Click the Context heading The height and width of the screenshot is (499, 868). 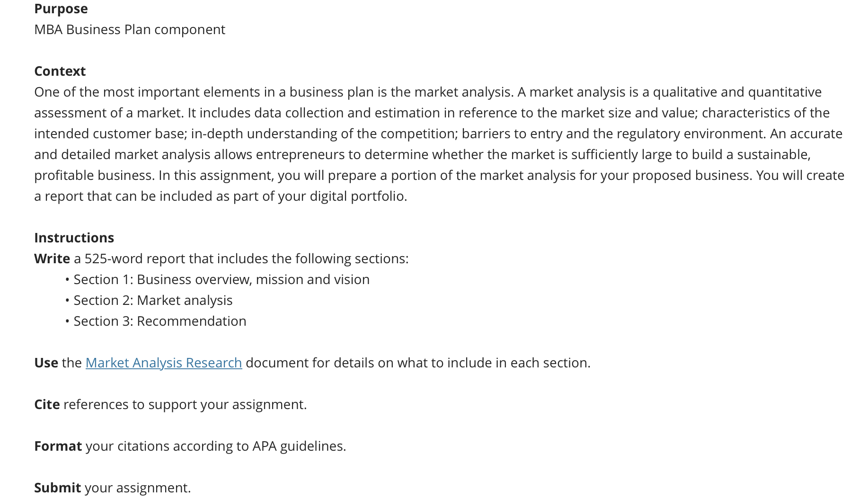[60, 71]
